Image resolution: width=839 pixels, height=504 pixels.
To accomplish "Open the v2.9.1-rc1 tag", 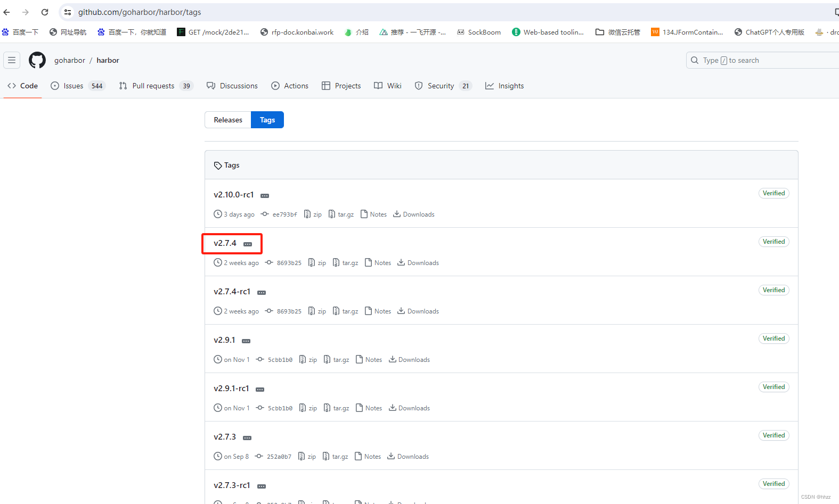I will (x=231, y=389).
